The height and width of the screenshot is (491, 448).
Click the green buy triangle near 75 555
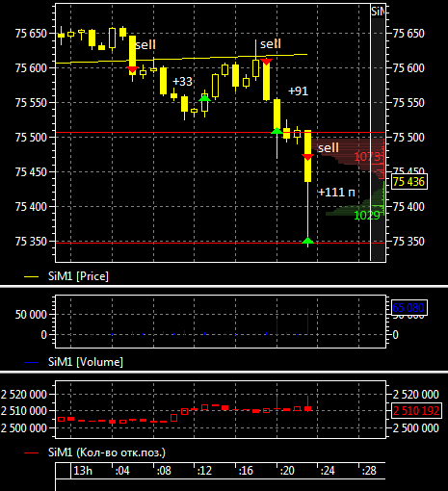click(204, 98)
